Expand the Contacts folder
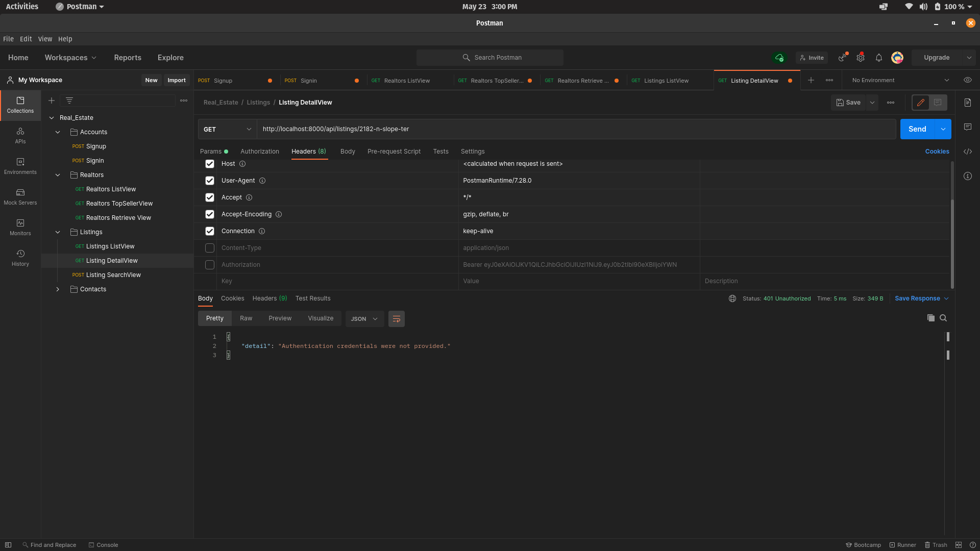 [58, 289]
